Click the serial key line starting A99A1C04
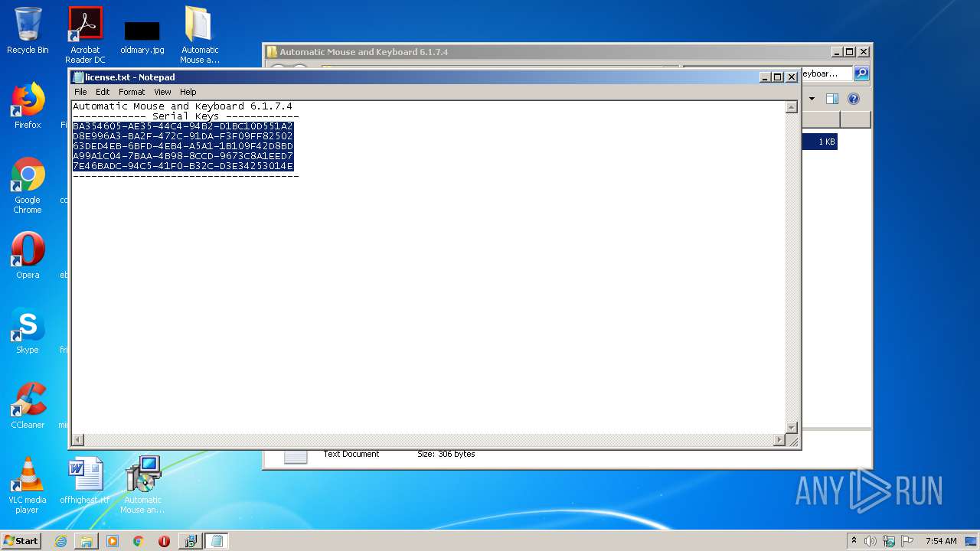The height and width of the screenshot is (551, 980). coord(183,156)
